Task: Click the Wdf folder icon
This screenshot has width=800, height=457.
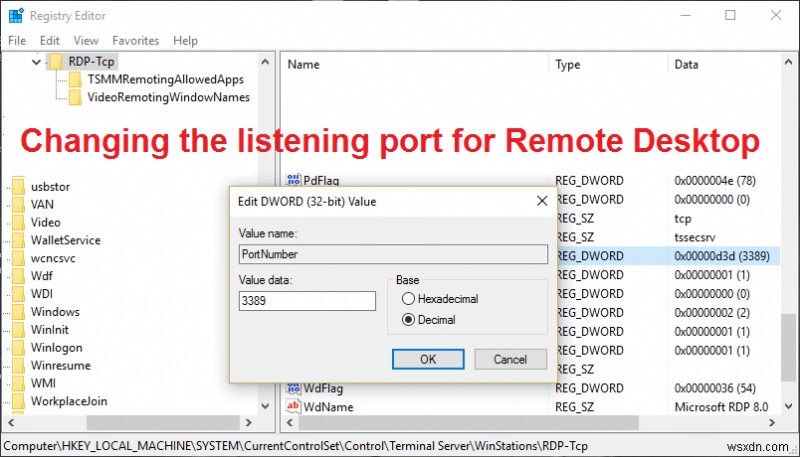Action: [x=18, y=275]
